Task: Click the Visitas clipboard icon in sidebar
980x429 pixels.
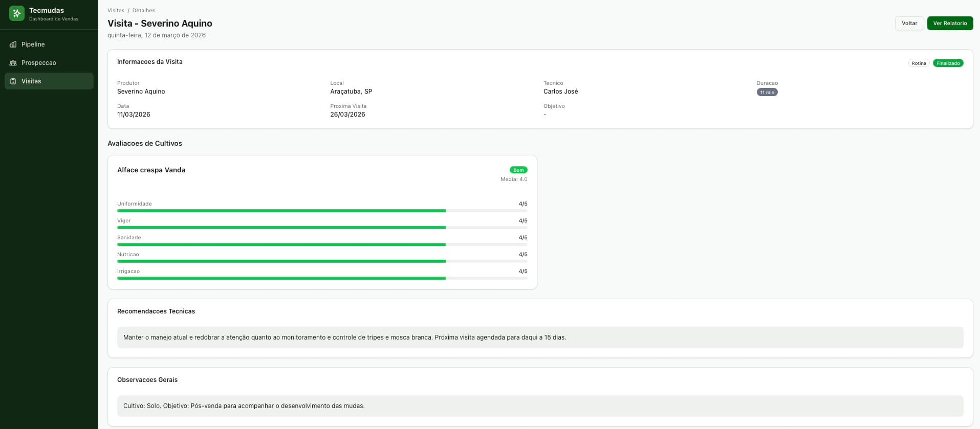Action: (x=13, y=81)
